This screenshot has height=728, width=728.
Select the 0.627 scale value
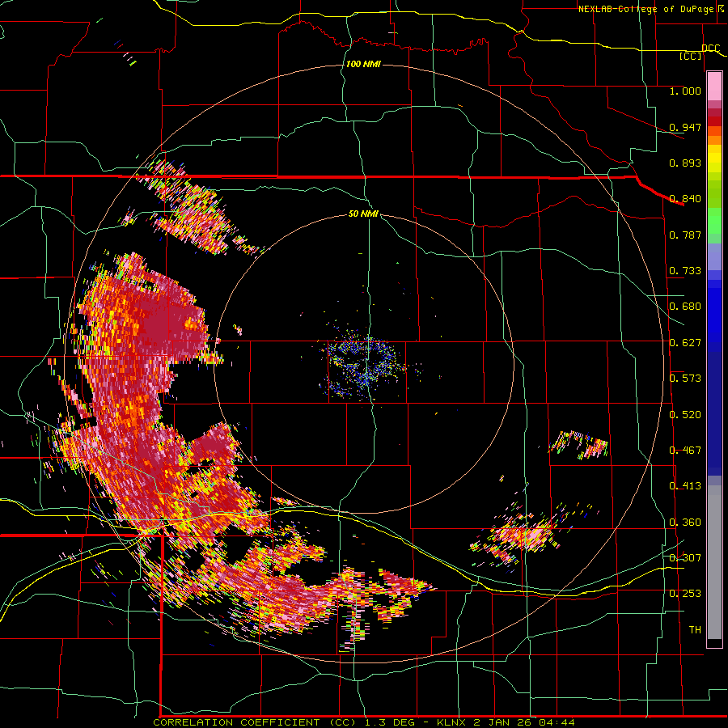coord(685,343)
